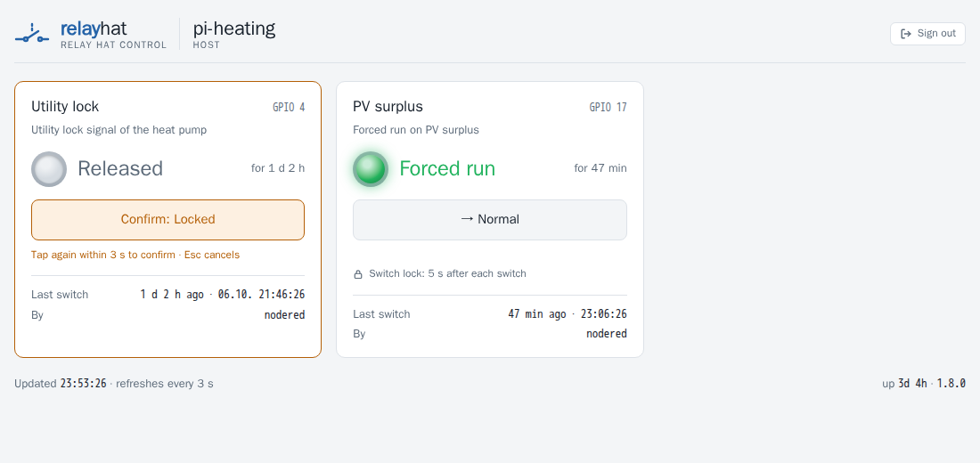Click 'Last switch' label in PV surplus card
This screenshot has width=980, height=463.
381,313
